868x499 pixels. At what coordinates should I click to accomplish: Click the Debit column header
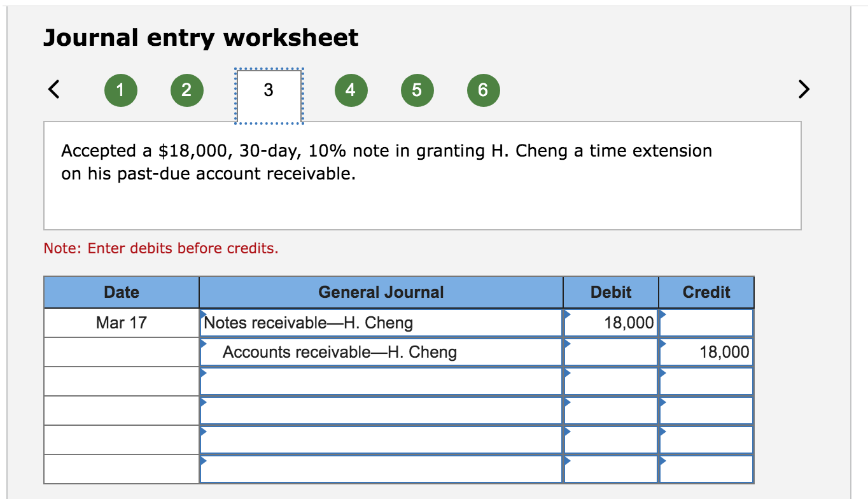point(611,292)
